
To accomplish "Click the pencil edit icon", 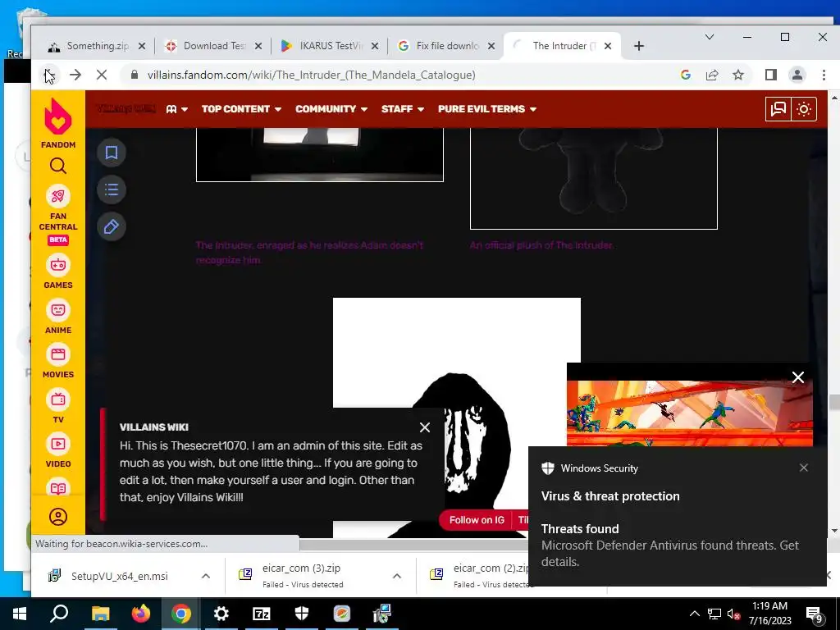I will point(112,226).
